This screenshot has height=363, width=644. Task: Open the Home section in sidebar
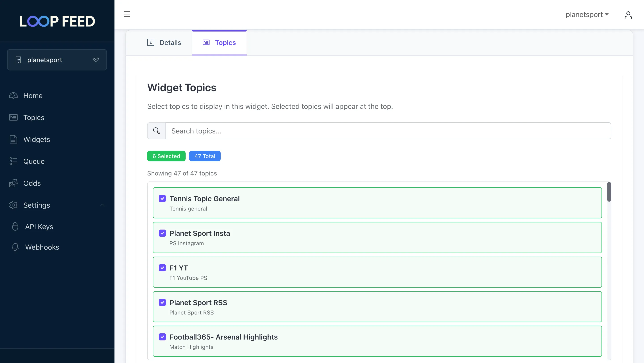click(32, 95)
